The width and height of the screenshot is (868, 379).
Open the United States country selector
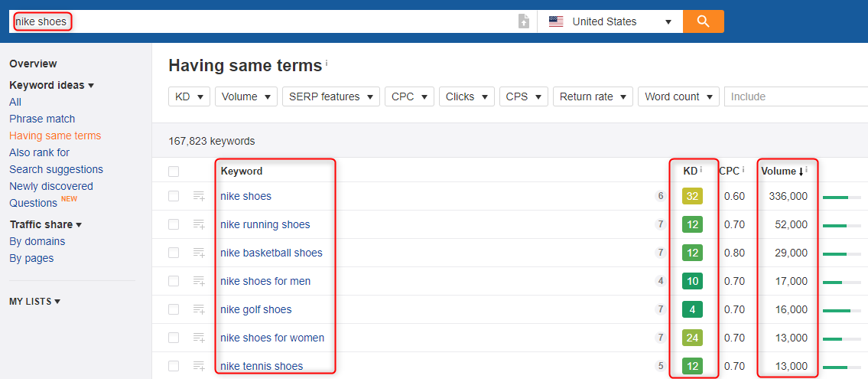(x=610, y=21)
